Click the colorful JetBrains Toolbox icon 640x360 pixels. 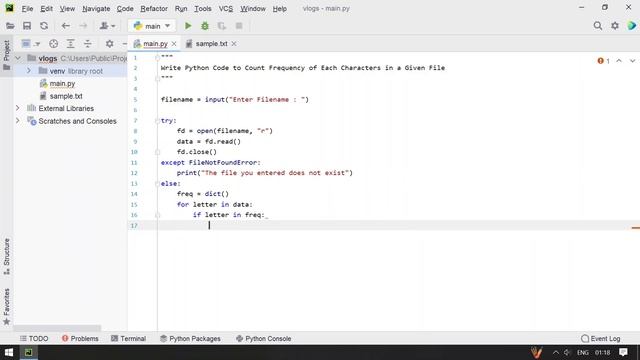(x=632, y=26)
